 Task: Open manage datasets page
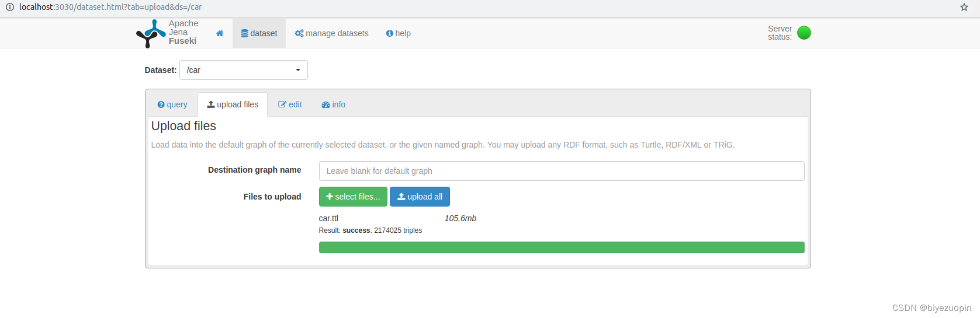pos(331,33)
